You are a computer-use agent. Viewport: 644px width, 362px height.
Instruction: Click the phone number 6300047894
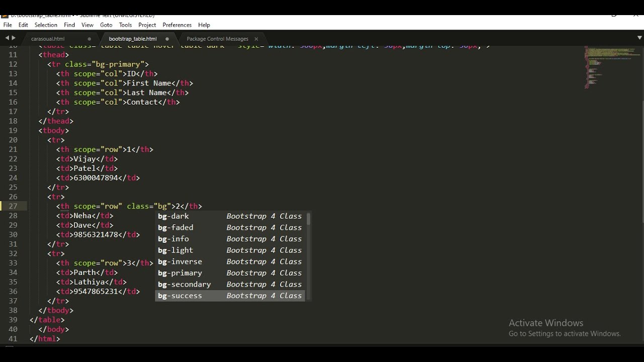point(96,178)
